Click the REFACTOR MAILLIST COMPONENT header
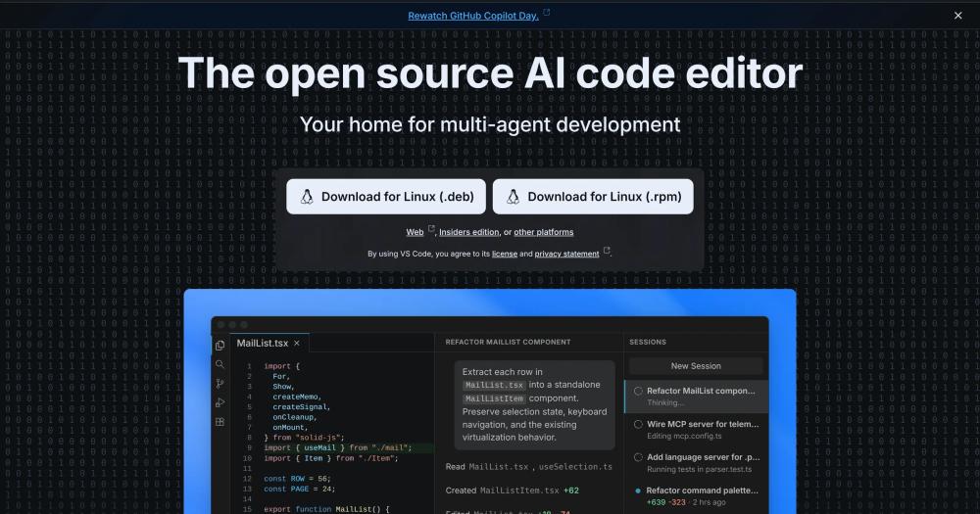Image resolution: width=980 pixels, height=514 pixels. click(x=508, y=343)
